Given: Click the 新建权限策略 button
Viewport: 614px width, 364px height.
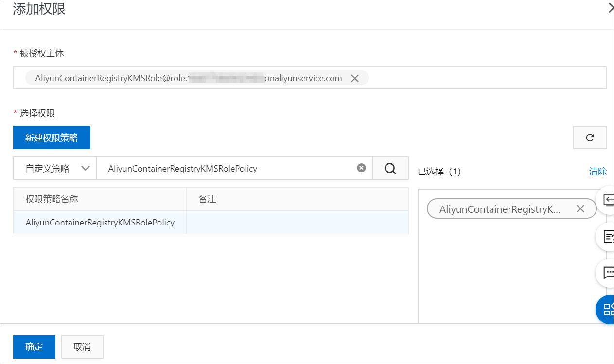Looking at the screenshot, I should 52,138.
